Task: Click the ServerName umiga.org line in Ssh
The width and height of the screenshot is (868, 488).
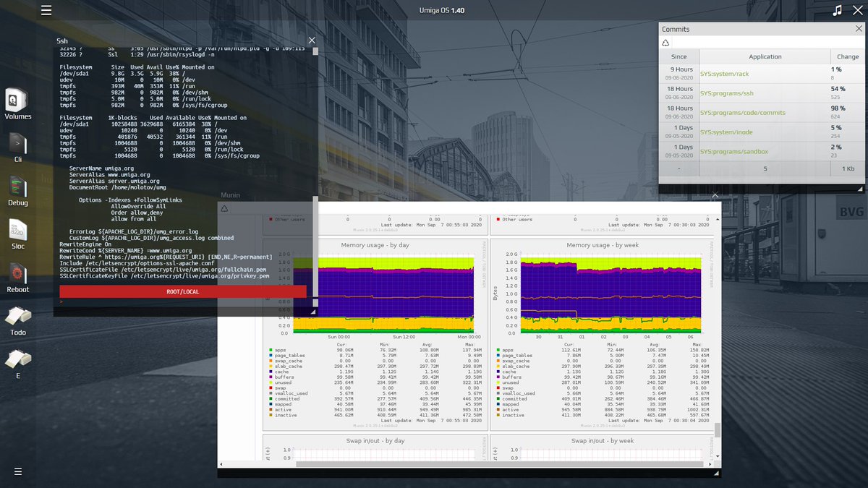Action: pos(103,168)
